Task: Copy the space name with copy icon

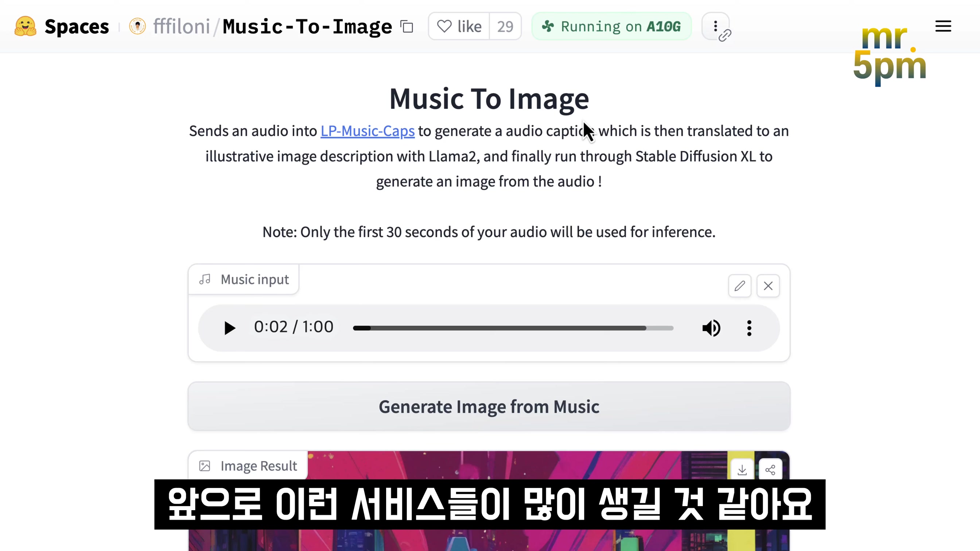Action: (x=407, y=27)
